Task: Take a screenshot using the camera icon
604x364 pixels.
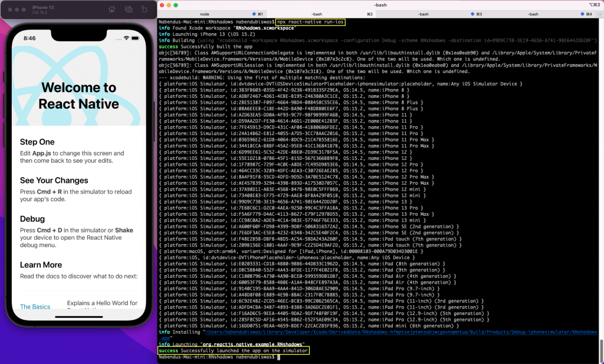Action: pos(128,9)
